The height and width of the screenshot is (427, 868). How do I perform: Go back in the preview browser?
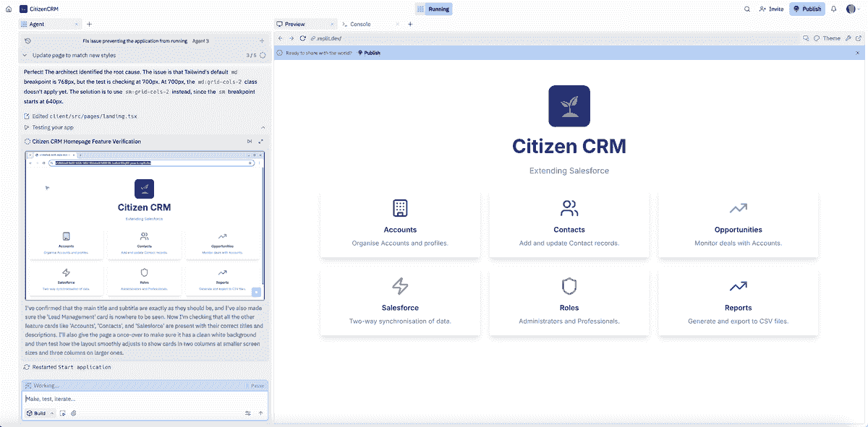pyautogui.click(x=281, y=38)
